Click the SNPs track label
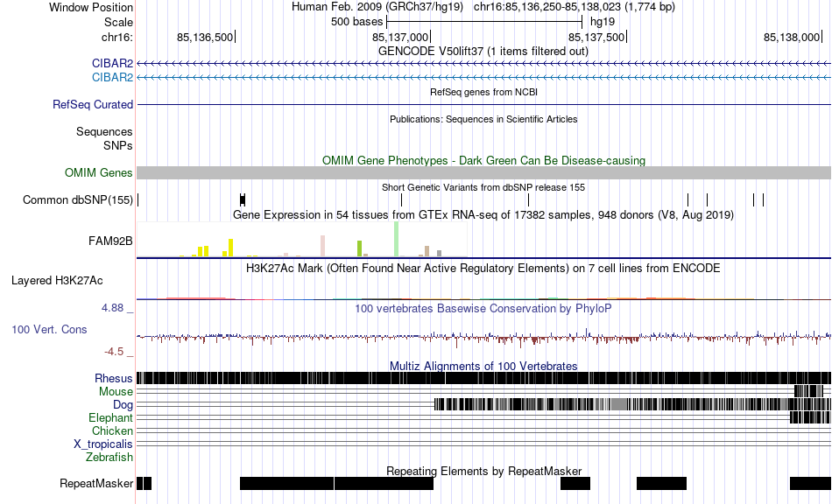The image size is (832, 504). pos(118,145)
